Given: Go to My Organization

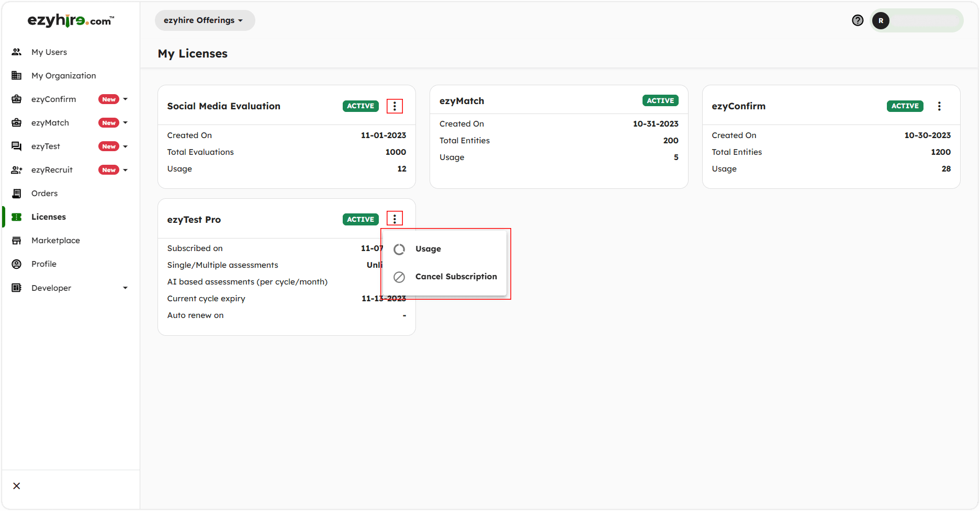Looking at the screenshot, I should point(64,75).
